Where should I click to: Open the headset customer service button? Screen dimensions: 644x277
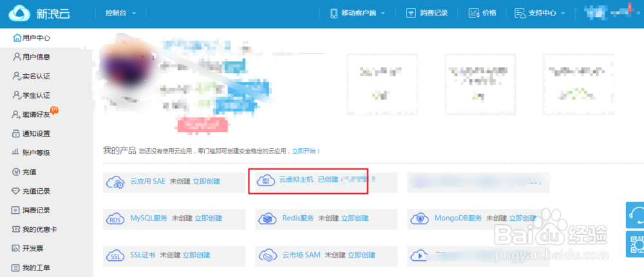(x=635, y=215)
